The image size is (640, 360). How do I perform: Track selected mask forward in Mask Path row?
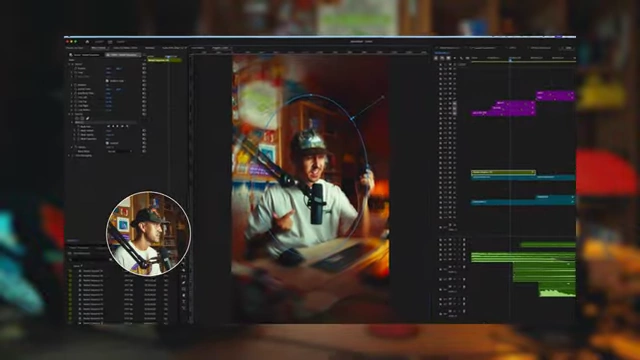[x=118, y=127]
